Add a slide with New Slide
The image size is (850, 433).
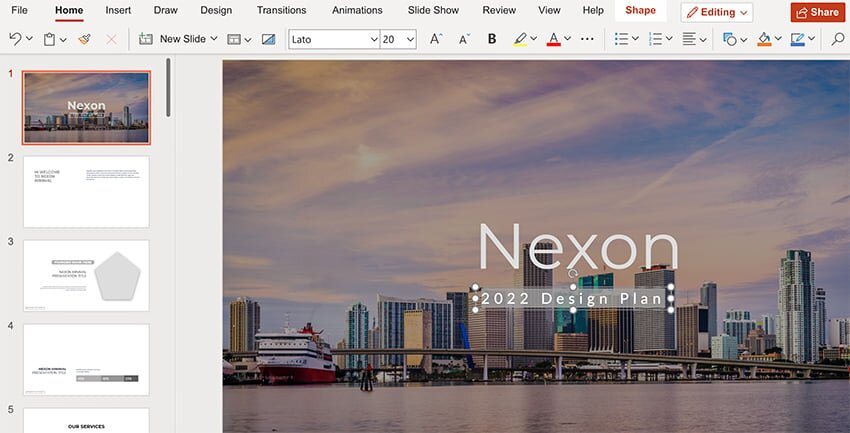(176, 39)
